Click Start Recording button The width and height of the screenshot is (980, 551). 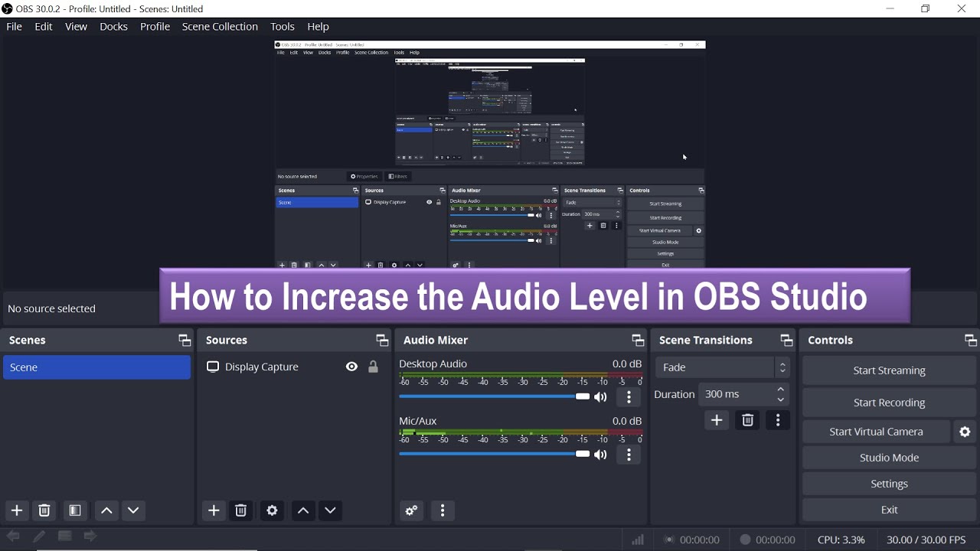tap(890, 403)
